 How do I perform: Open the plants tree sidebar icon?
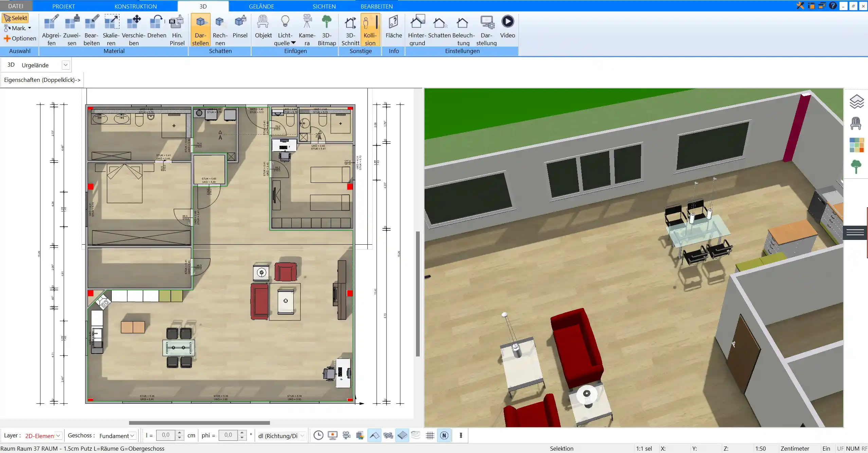(x=856, y=167)
